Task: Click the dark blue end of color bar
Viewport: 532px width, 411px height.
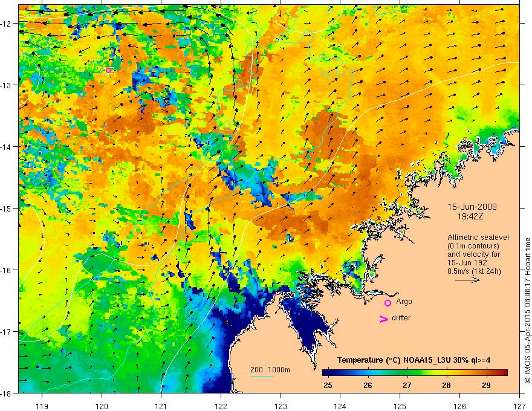Action: coord(326,373)
